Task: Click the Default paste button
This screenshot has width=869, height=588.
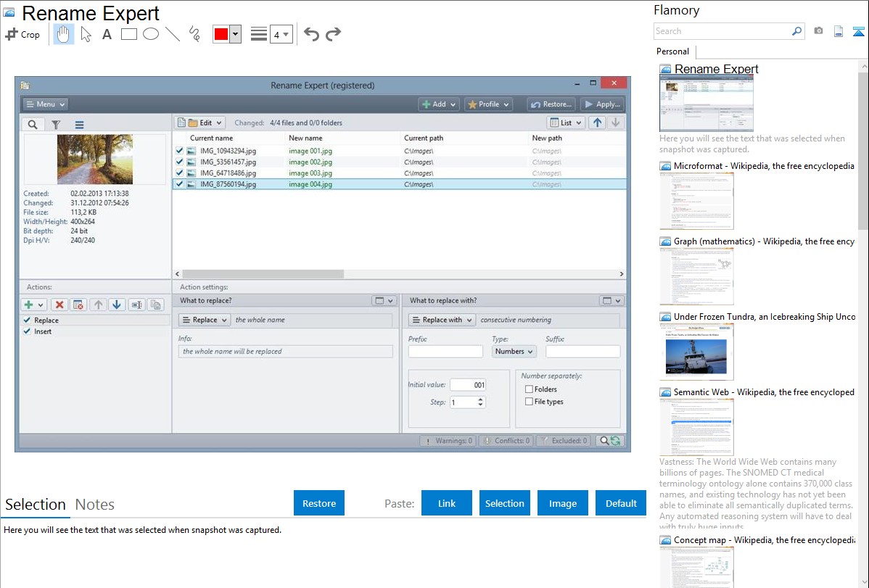Action: [x=621, y=503]
